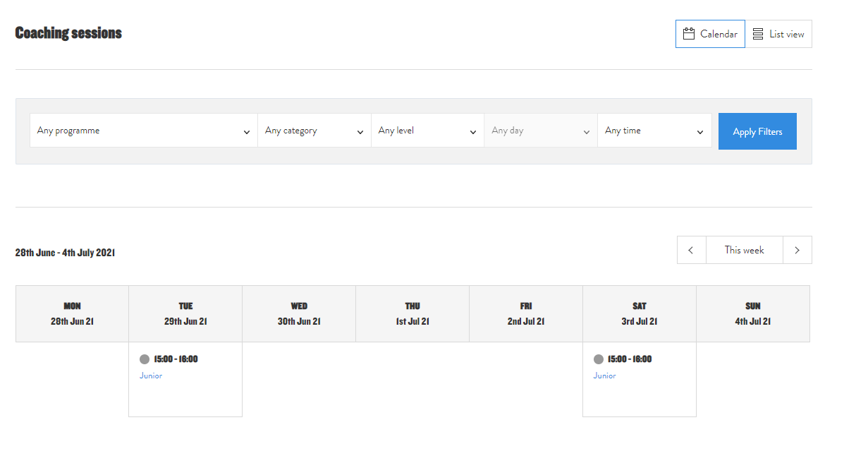
Task: Open the Any day dropdown
Action: [x=540, y=131]
